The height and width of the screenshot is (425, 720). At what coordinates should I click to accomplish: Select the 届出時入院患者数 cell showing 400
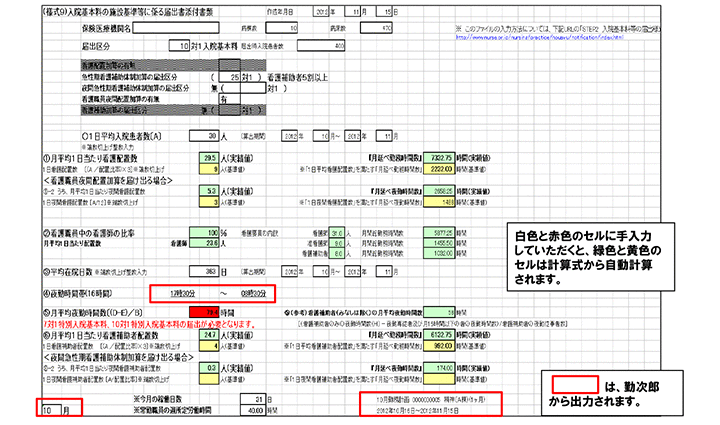point(321,46)
